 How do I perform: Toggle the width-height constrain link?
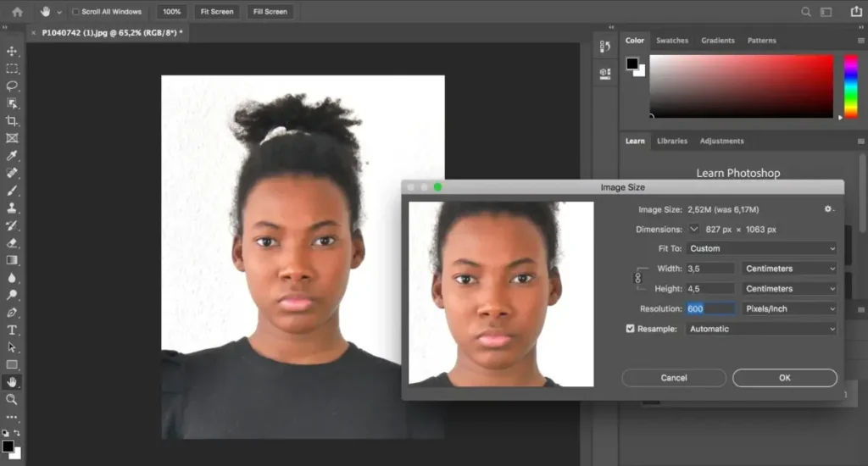[x=638, y=278]
